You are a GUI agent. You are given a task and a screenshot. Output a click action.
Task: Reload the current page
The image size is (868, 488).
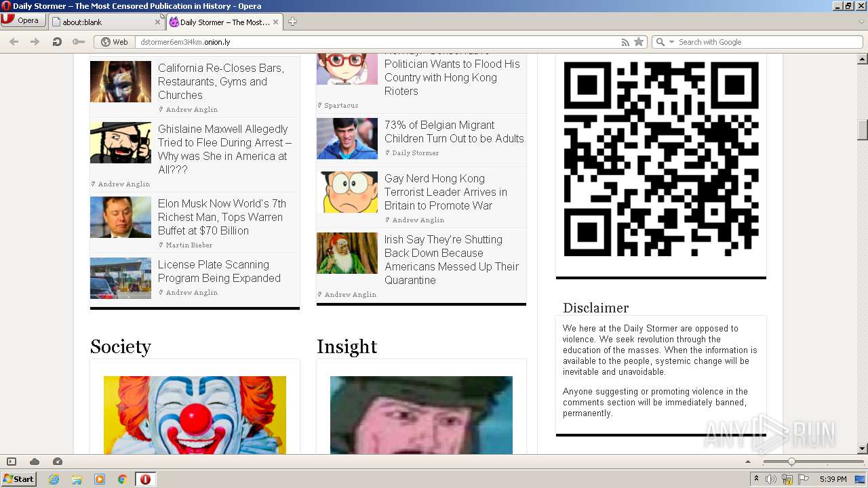[x=57, y=42]
